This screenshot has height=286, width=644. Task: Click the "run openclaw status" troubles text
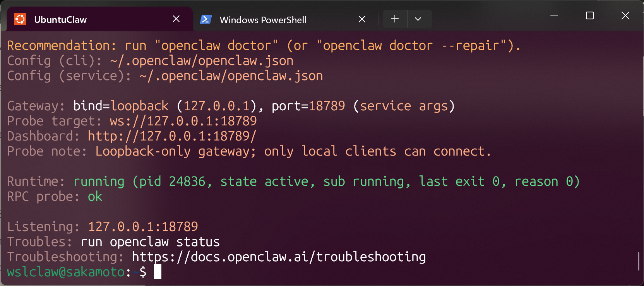pyautogui.click(x=150, y=242)
